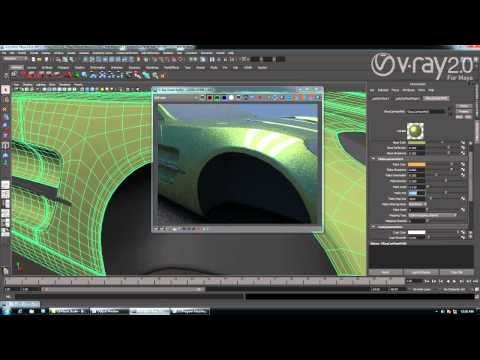Switch to the second Attribute Editor node tab

(x=407, y=99)
